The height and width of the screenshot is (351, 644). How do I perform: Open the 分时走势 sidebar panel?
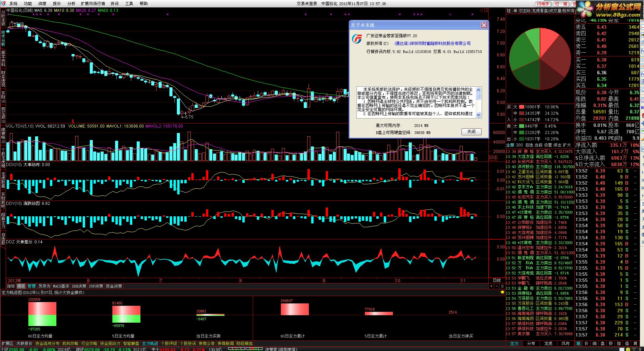pyautogui.click(x=3, y=18)
